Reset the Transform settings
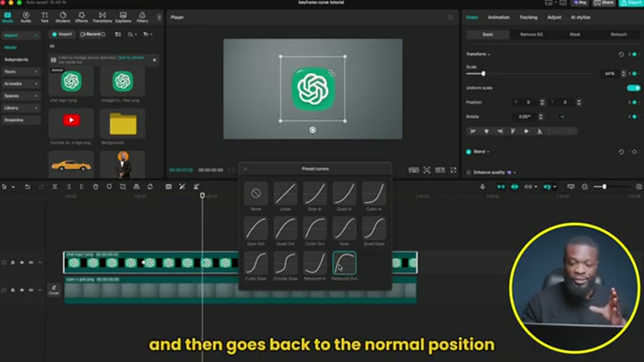This screenshot has height=362, width=644. point(621,54)
